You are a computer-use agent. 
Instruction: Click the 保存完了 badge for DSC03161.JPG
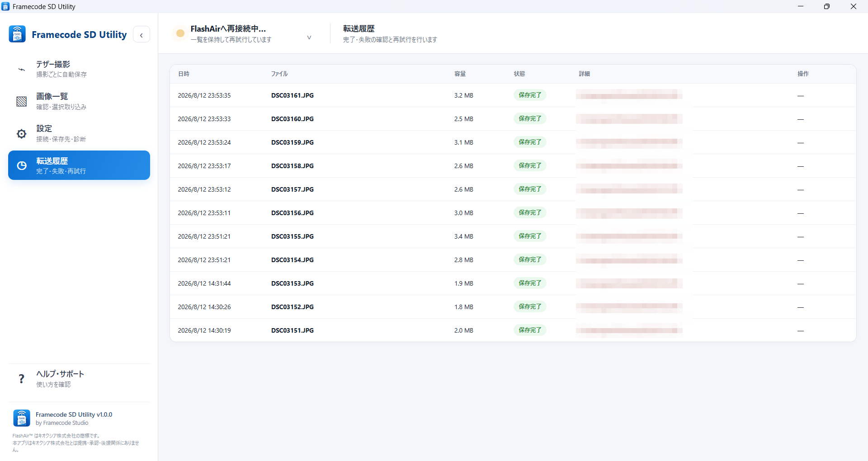pyautogui.click(x=530, y=95)
